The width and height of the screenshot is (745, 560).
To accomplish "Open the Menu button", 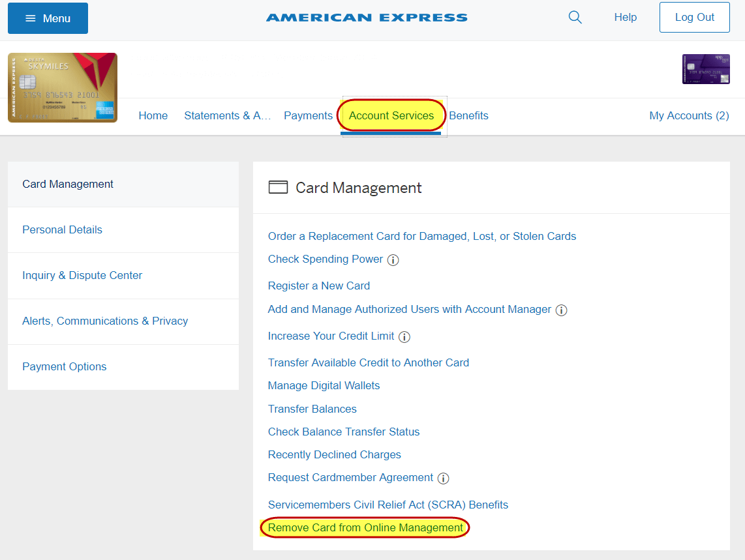I will tap(48, 18).
